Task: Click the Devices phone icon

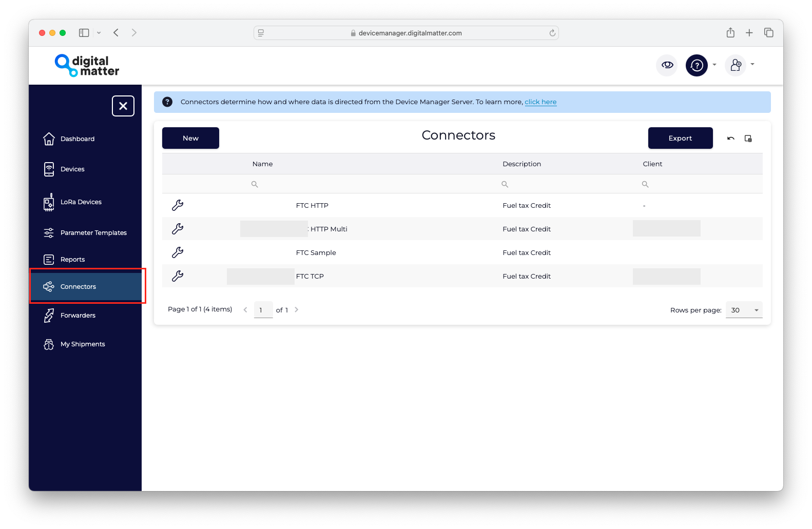Action: click(x=49, y=169)
